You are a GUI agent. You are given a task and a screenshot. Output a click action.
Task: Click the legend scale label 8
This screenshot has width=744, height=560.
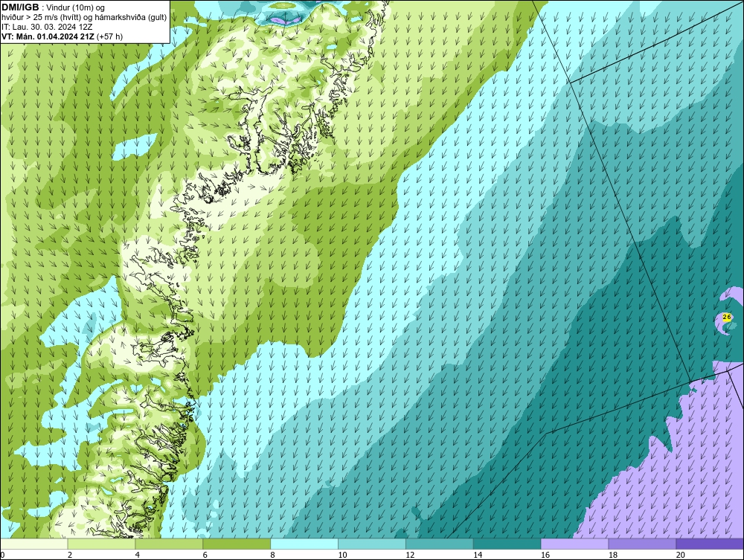point(273,555)
